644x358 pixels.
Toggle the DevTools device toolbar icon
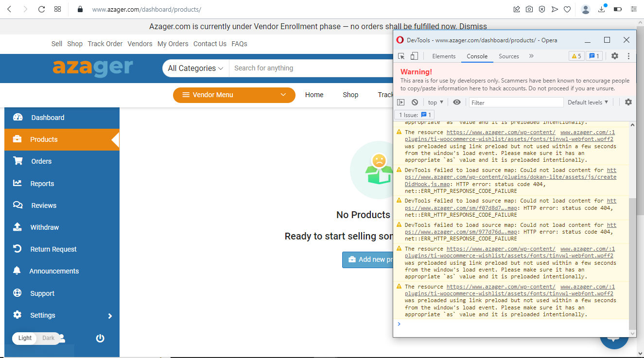pyautogui.click(x=414, y=56)
